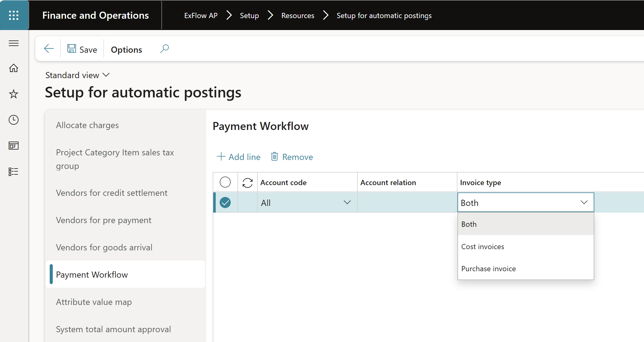The height and width of the screenshot is (342, 644).
Task: Open Allocate charges tab
Action: click(125, 125)
